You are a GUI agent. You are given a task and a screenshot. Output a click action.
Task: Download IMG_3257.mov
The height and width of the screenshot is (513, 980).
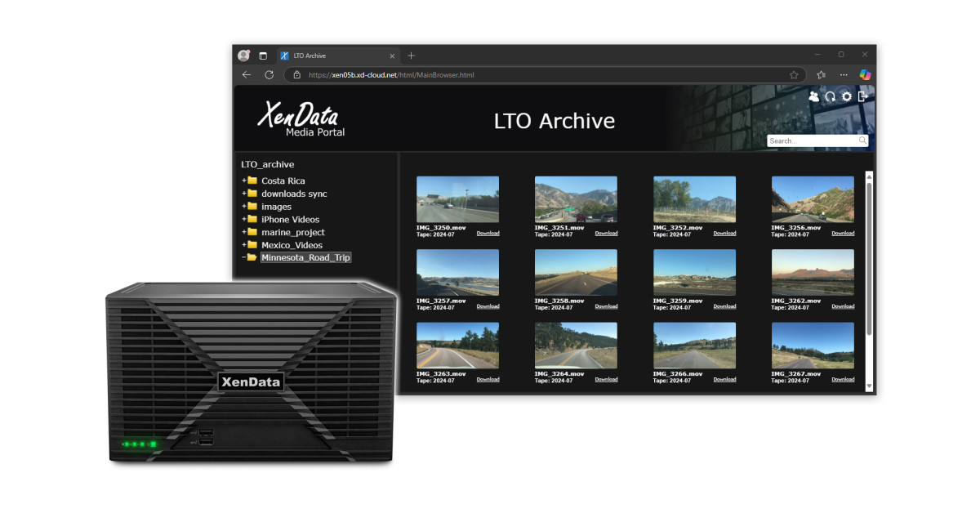click(x=488, y=307)
